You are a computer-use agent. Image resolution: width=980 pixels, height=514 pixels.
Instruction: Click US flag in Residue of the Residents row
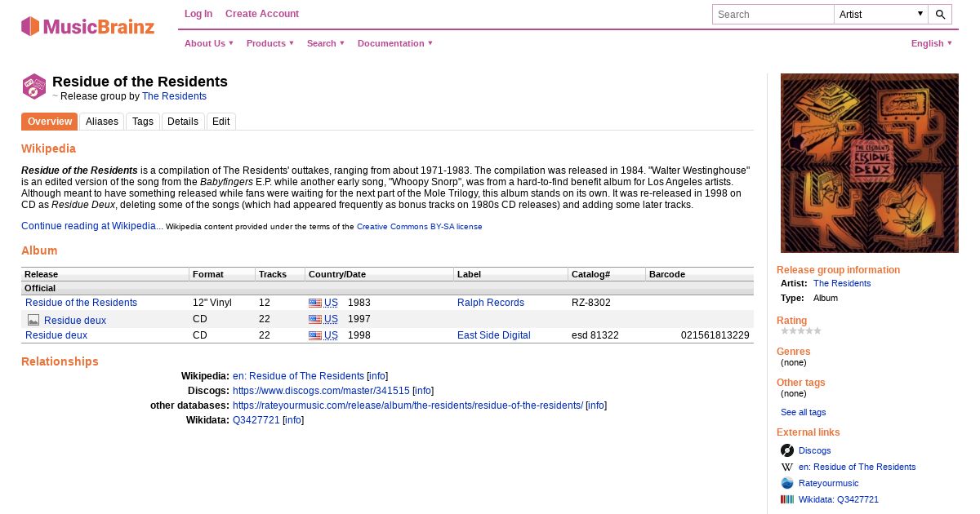click(x=315, y=303)
